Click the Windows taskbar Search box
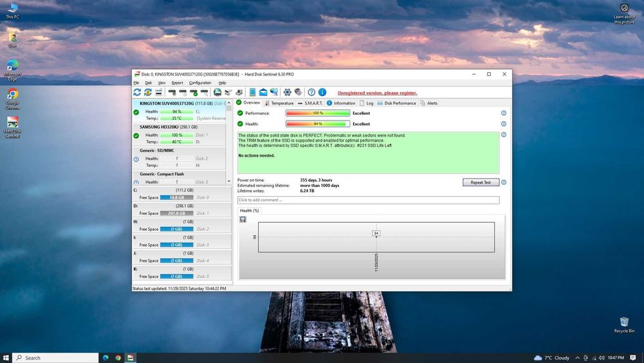The height and width of the screenshot is (363, 644). [55, 358]
